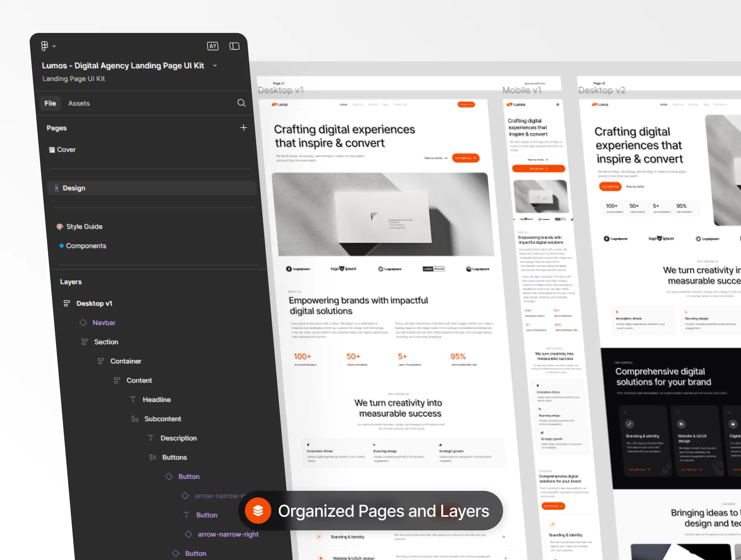Viewport: 741px width, 560px height.
Task: Select the Subcontent layer
Action: 163,419
